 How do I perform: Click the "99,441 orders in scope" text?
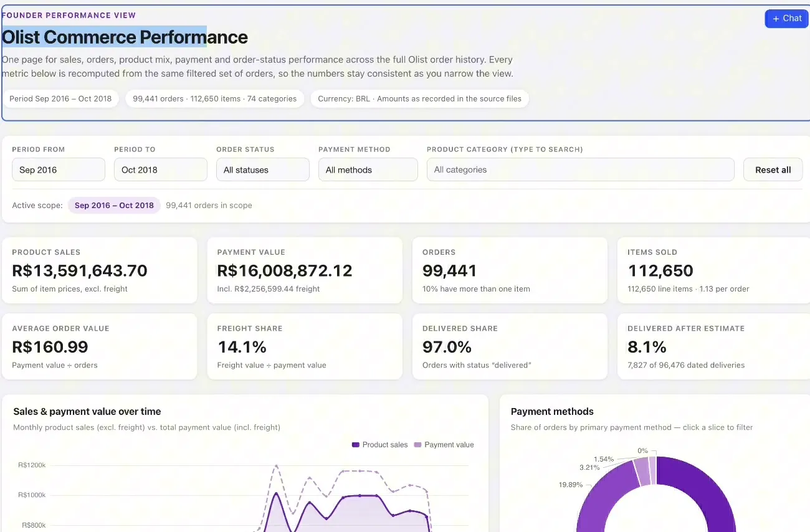pyautogui.click(x=209, y=206)
